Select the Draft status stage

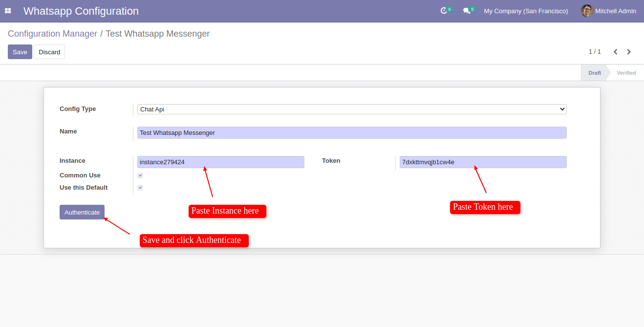pyautogui.click(x=594, y=73)
